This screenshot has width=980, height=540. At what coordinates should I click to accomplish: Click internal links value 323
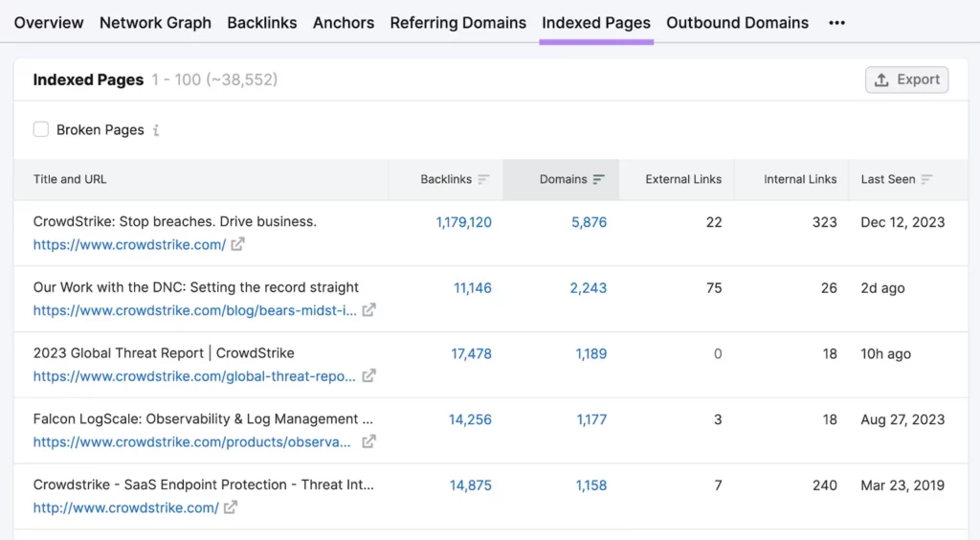pyautogui.click(x=824, y=222)
